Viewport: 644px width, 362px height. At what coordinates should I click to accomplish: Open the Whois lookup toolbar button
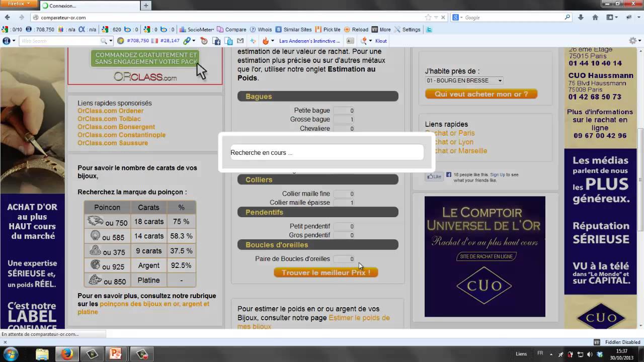[x=261, y=30]
